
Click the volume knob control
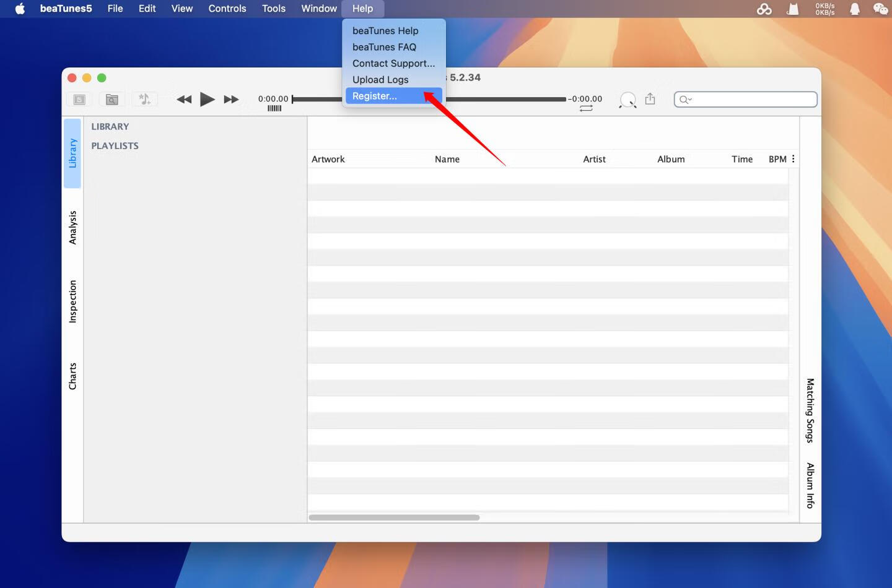click(x=627, y=100)
